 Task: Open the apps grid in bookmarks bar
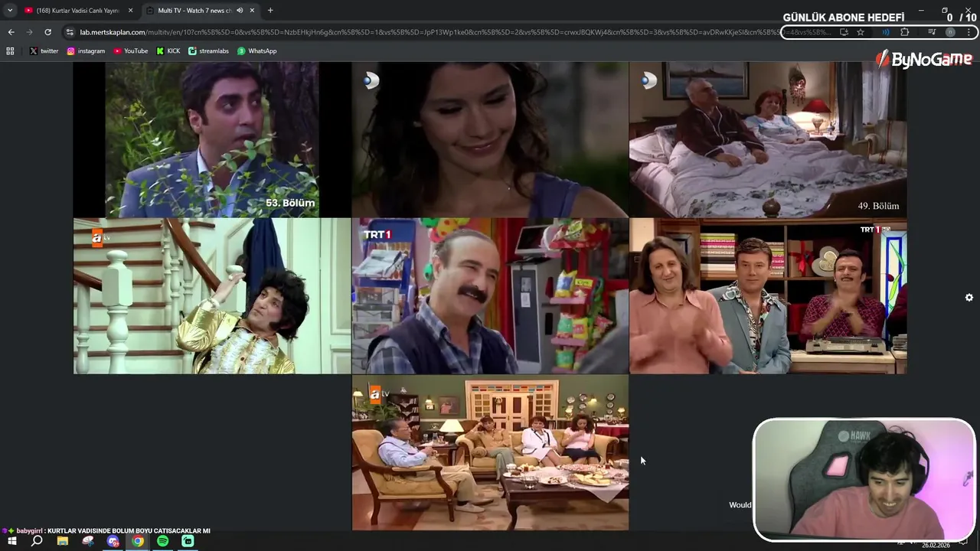(x=10, y=51)
